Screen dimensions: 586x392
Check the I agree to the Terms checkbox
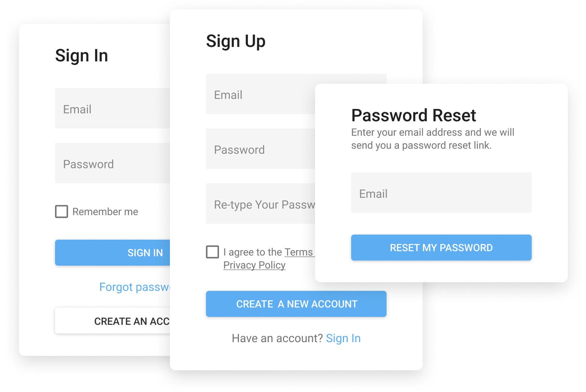click(x=212, y=252)
